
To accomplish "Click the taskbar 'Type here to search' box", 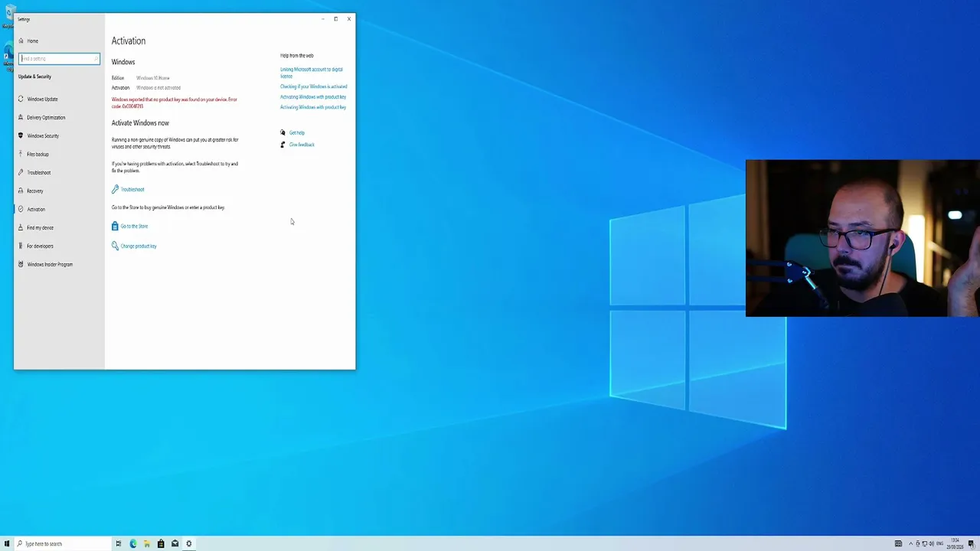I will point(63,543).
